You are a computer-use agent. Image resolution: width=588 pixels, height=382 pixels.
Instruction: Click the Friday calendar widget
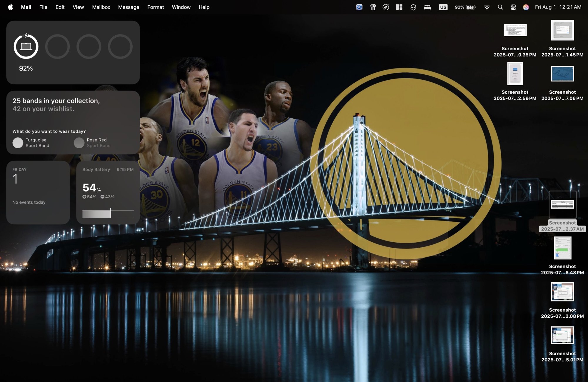pyautogui.click(x=38, y=192)
